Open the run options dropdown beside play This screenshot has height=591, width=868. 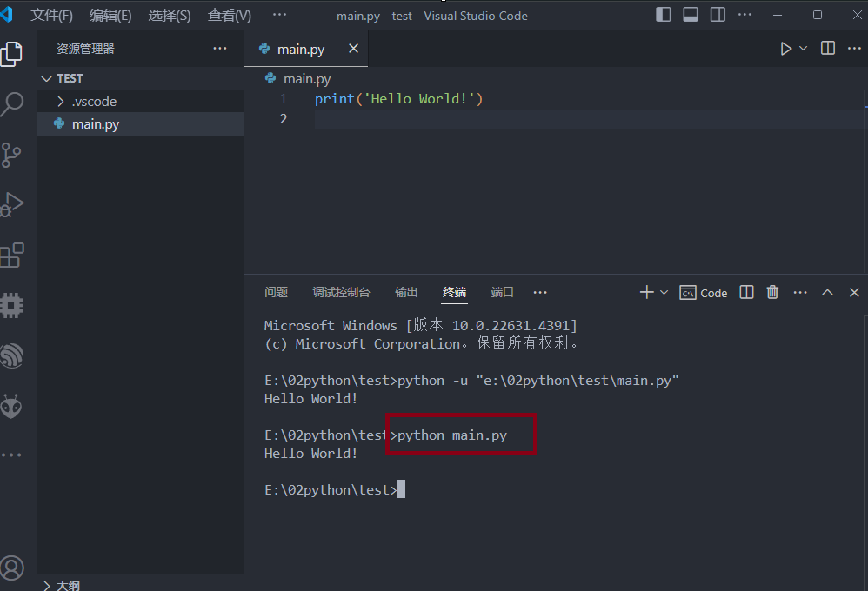(803, 49)
